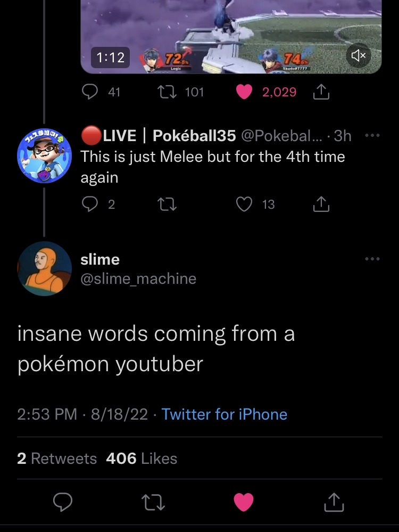Reply to slime's tweet from bottom bar

tap(64, 501)
